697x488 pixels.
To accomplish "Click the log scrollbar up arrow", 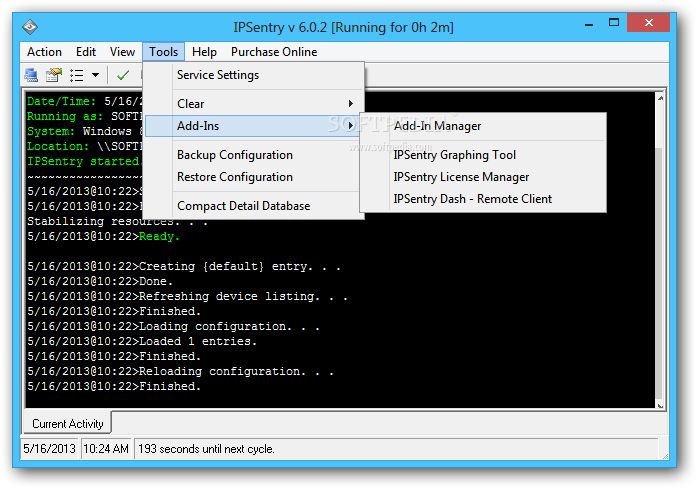I will pos(660,98).
